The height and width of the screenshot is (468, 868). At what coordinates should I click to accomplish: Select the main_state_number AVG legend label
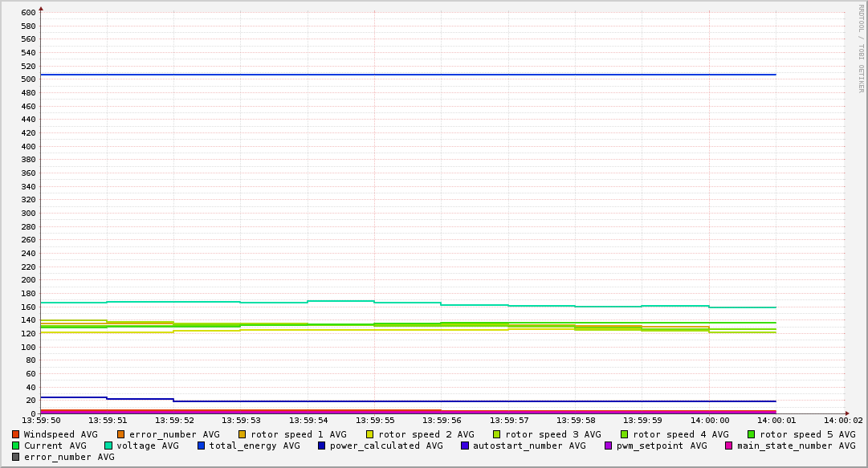[796, 446]
